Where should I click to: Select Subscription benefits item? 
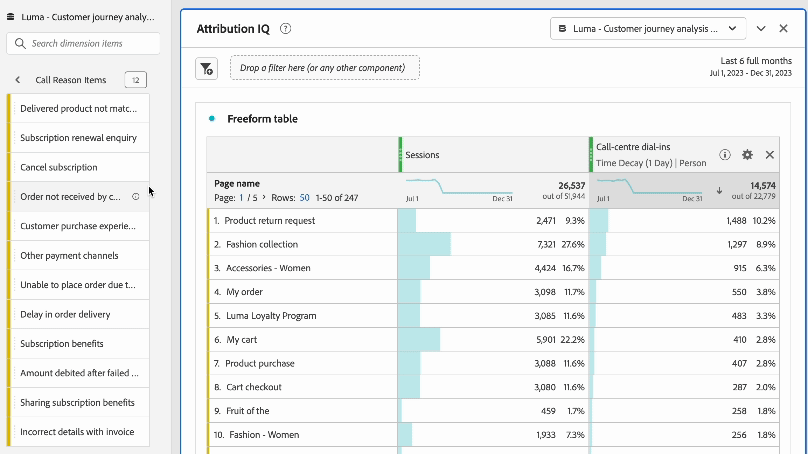point(78,344)
